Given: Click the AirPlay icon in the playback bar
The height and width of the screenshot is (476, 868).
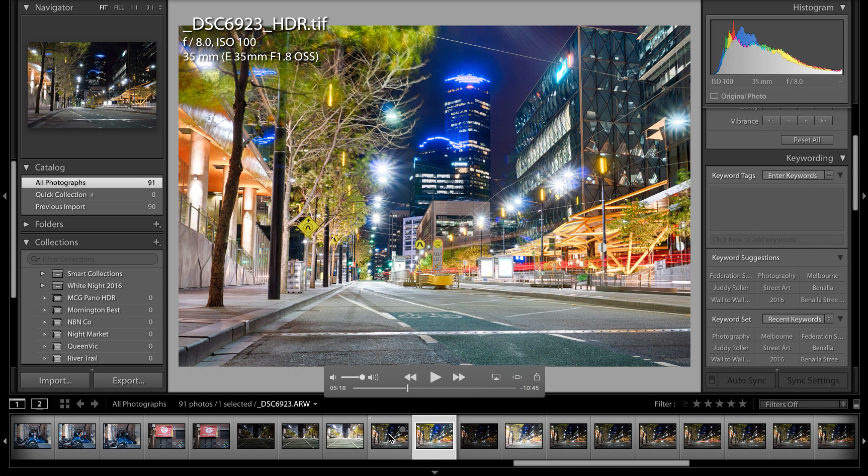Looking at the screenshot, I should pos(496,376).
